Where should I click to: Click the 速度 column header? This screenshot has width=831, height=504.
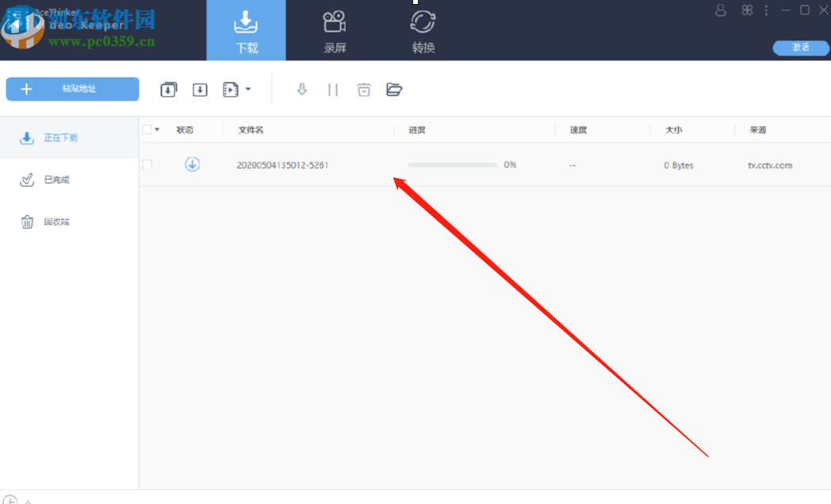tap(578, 130)
